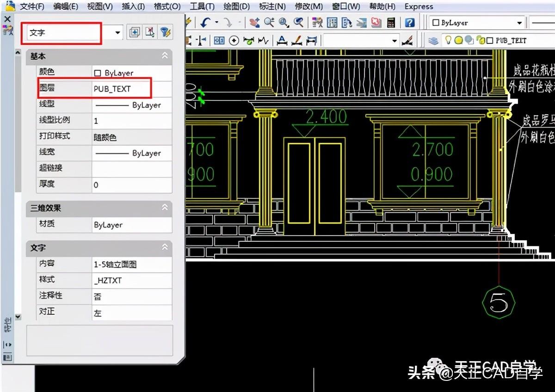Open the Tool Palettes window icon
This screenshot has width=555, height=392.
pyautogui.click(x=347, y=22)
